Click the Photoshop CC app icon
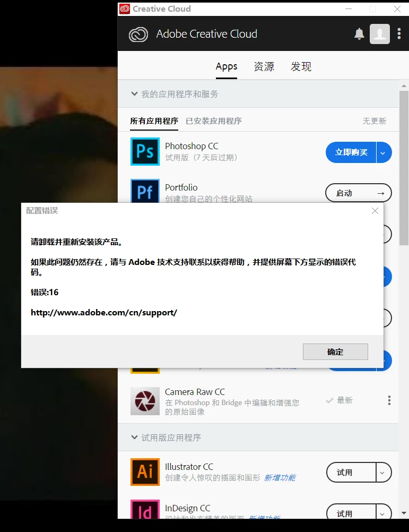 (145, 151)
